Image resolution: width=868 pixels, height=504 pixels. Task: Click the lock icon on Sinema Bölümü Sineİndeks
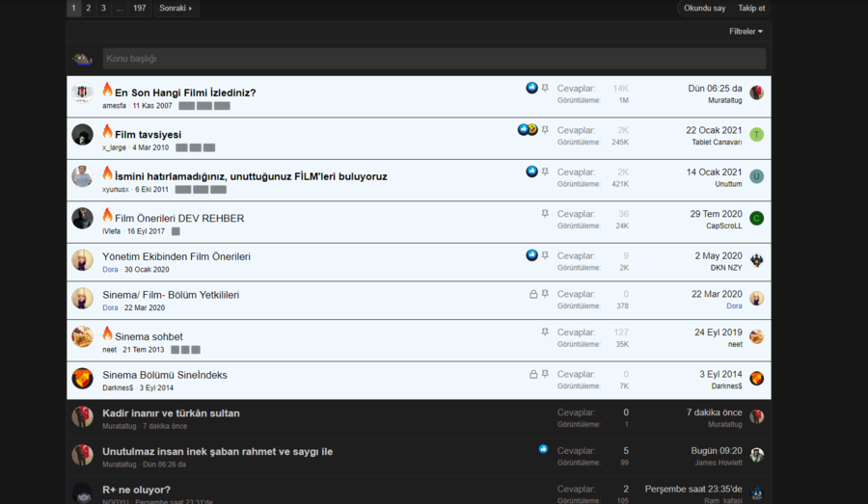click(533, 375)
